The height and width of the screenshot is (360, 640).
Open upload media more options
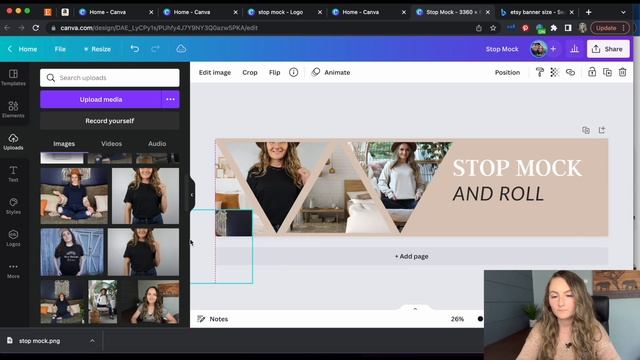pyautogui.click(x=170, y=99)
